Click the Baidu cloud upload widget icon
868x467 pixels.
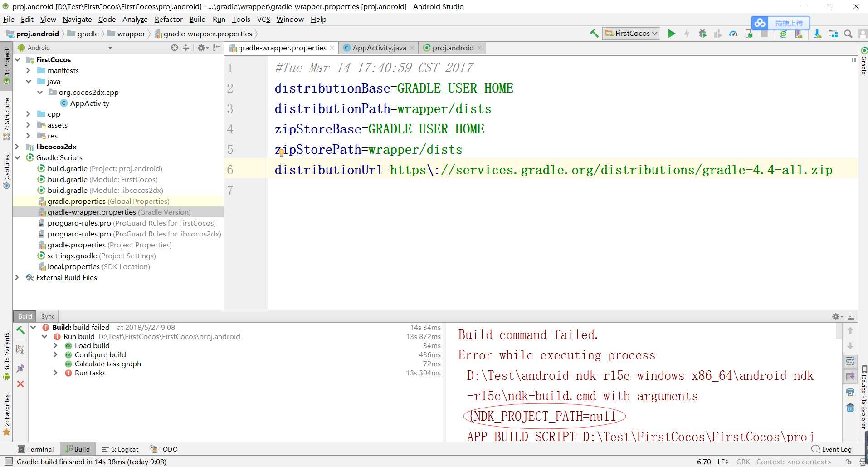761,23
